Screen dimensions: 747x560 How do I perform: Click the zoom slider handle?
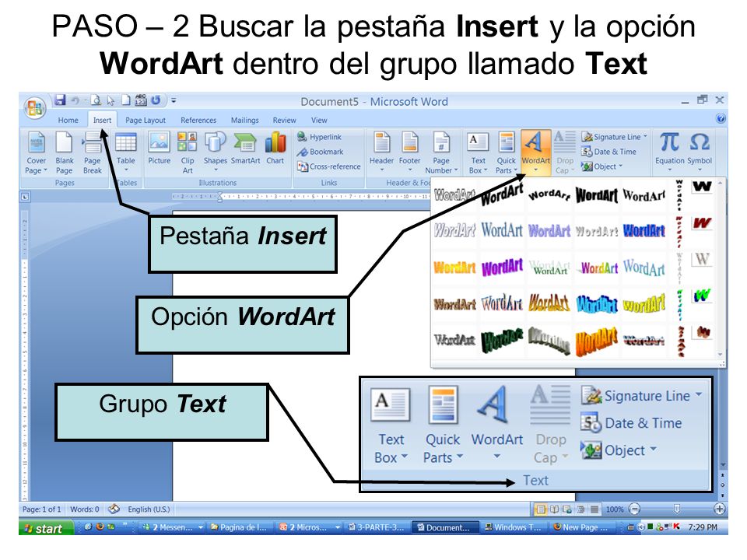(676, 509)
